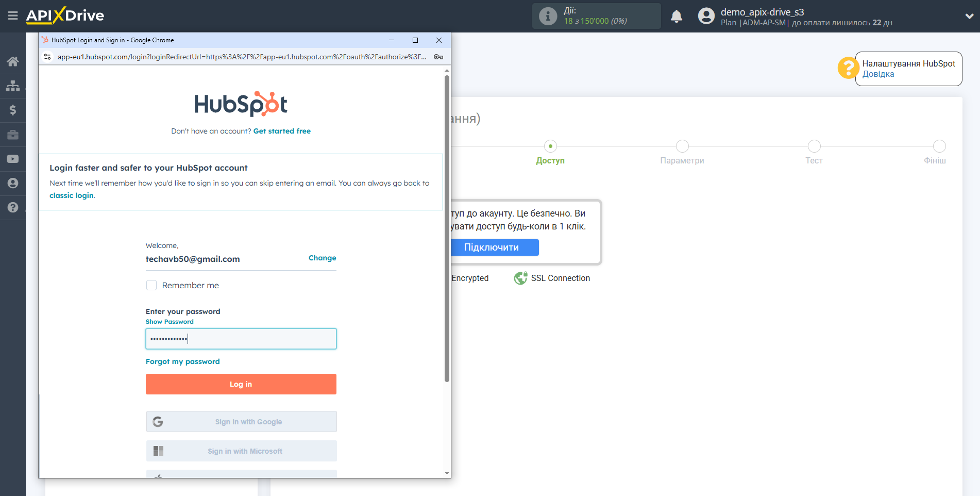The image size is (980, 496).
Task: Open the Довідка help link
Action: pyautogui.click(x=878, y=74)
